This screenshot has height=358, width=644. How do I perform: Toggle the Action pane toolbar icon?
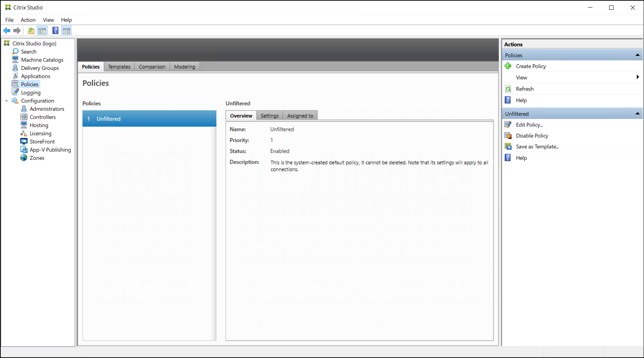pos(66,31)
